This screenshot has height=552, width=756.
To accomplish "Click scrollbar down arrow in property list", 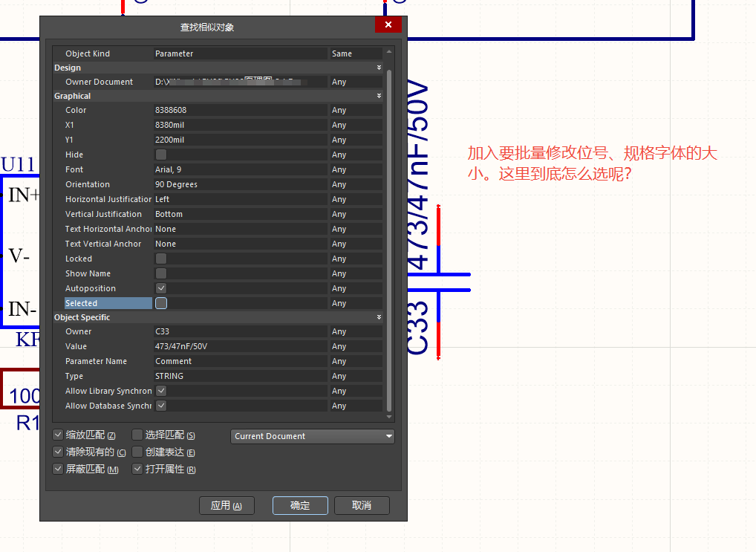I will click(389, 417).
